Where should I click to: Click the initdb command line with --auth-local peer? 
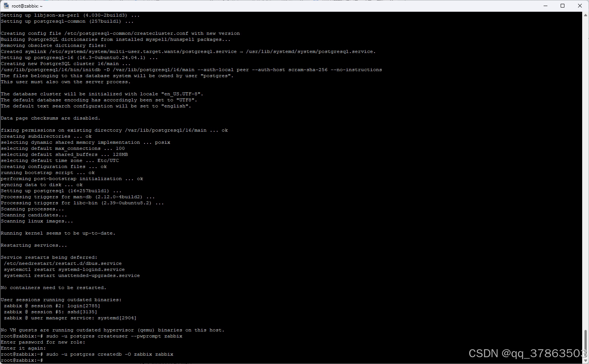(191, 70)
